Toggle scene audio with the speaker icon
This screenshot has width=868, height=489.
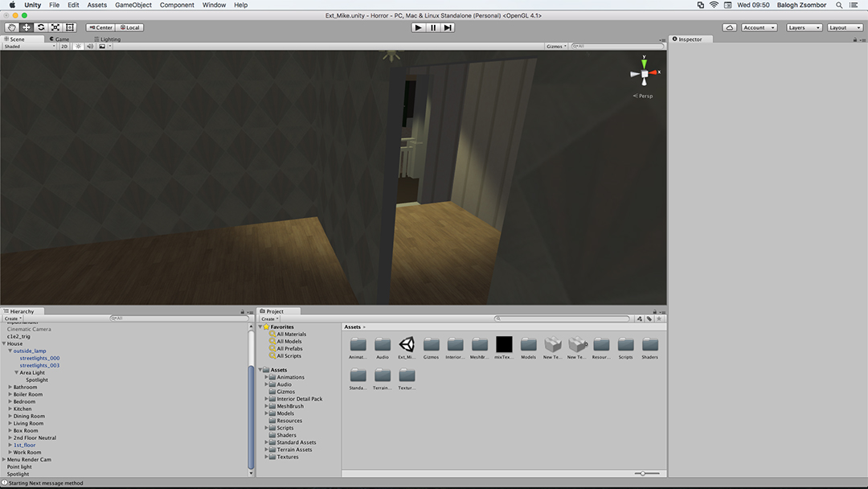pos(89,47)
